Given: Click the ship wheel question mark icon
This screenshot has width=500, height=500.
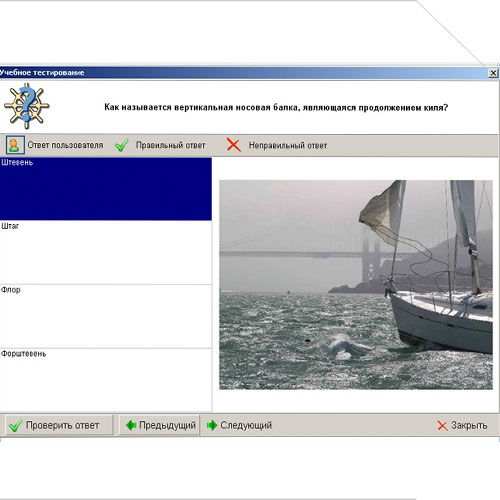Looking at the screenshot, I should coord(27,106).
